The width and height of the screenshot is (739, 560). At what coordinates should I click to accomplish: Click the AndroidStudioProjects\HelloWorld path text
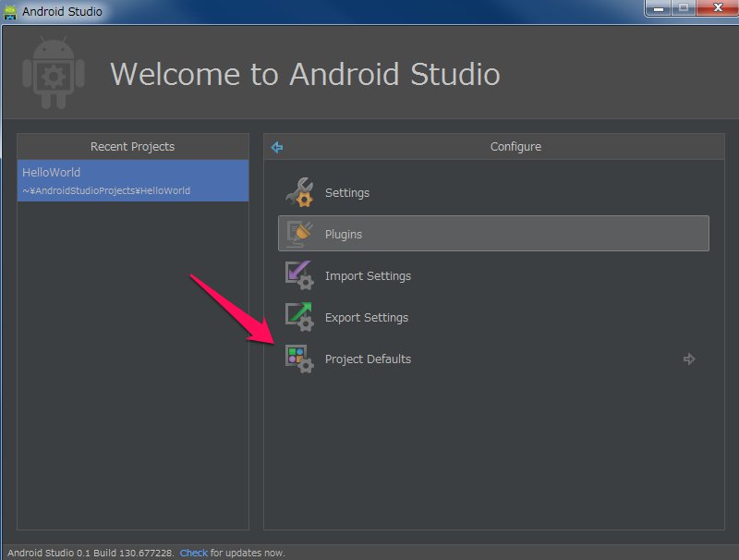pyautogui.click(x=106, y=190)
